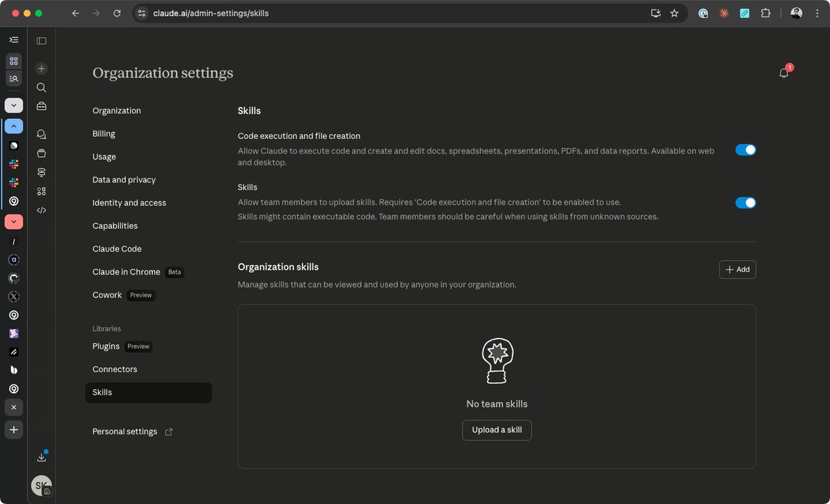Open Claude in Chrome Beta settings
This screenshot has height=504, width=830.
(x=138, y=272)
